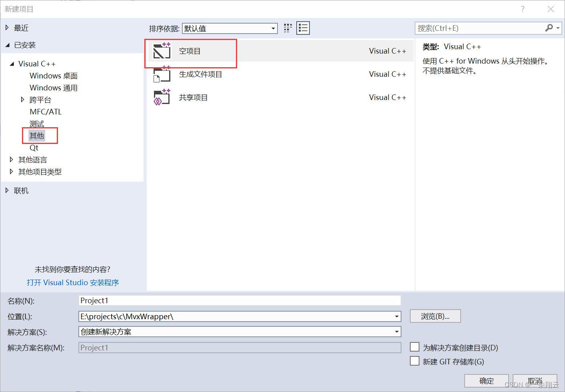Select 其他 category under Visual C++
Screen dimensions: 565x392
(37, 136)
